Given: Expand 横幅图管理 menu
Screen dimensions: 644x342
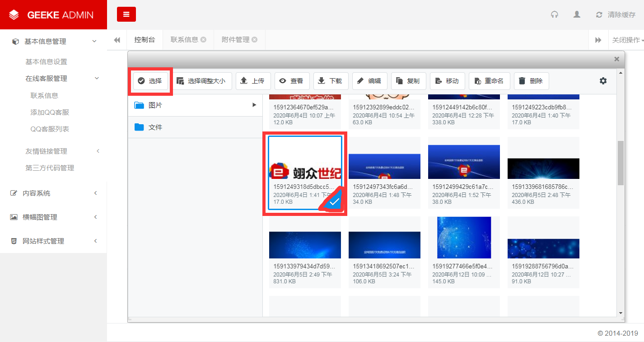Looking at the screenshot, I should [95, 217].
